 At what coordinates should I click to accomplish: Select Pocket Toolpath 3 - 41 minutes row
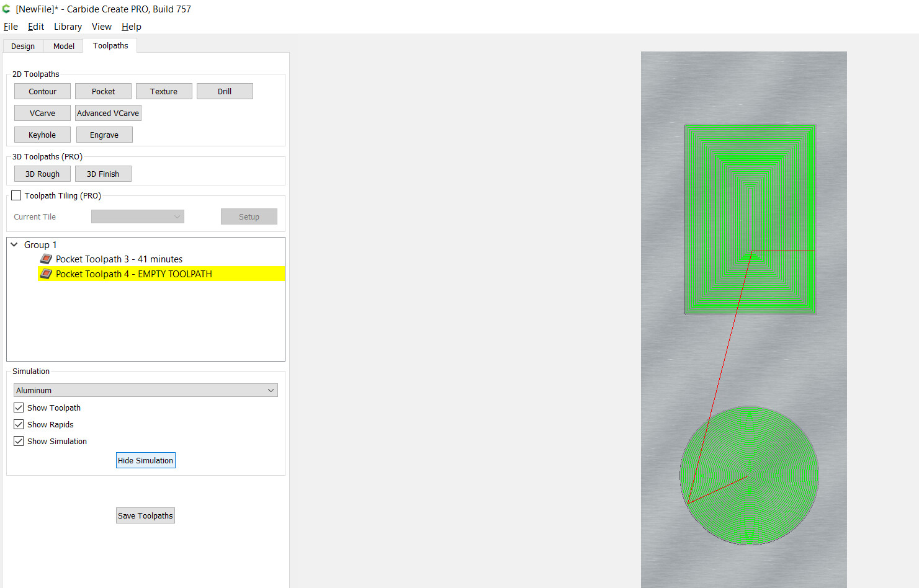click(x=161, y=259)
